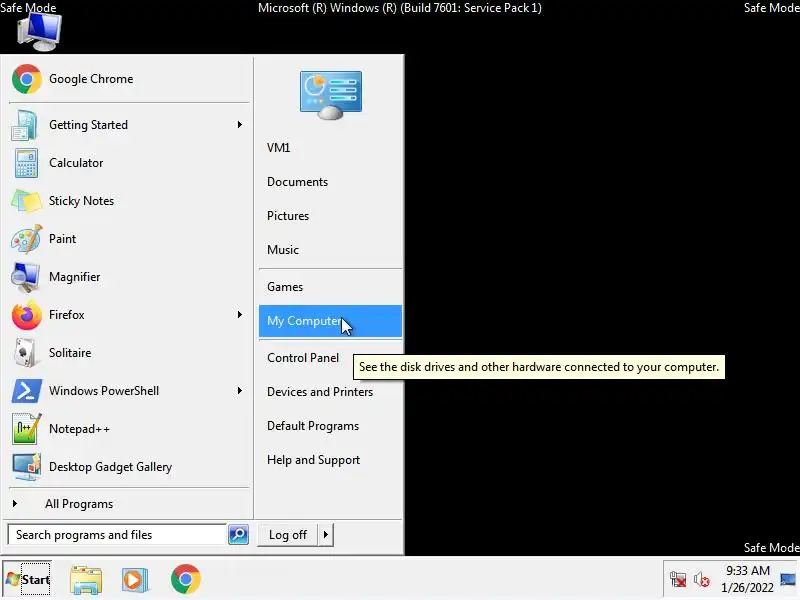Open the shutdown options arrow beside Log off
The height and width of the screenshot is (600, 800).
coord(326,535)
